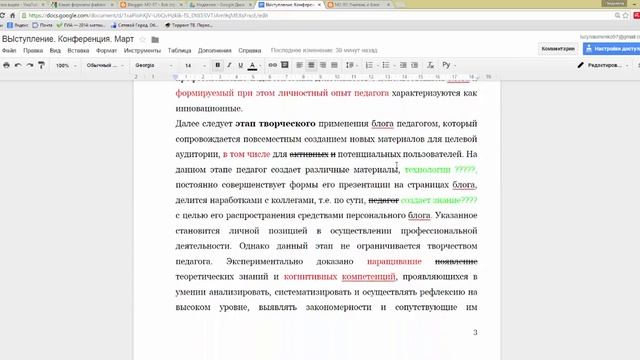Image resolution: width=640 pixels, height=360 pixels.
Task: Open the Справка menu
Action: 249,51
